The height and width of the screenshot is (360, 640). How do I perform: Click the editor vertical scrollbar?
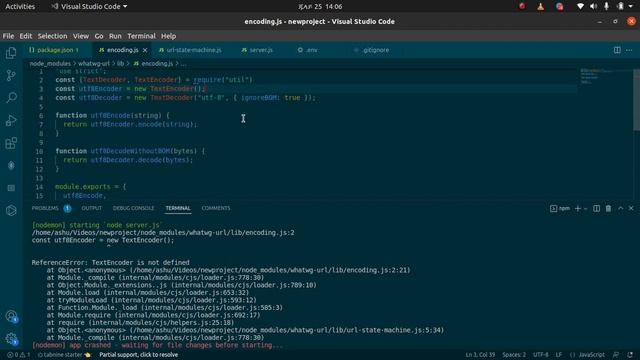(x=636, y=100)
